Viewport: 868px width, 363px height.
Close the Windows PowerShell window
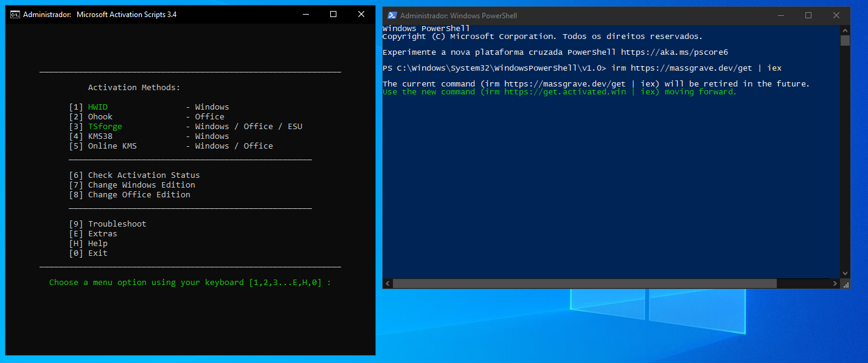click(x=836, y=15)
